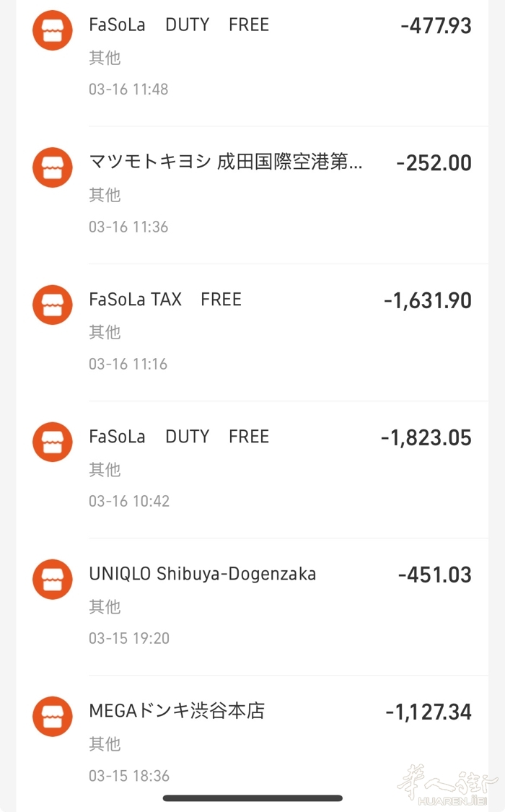
Task: Tap shop icon for the -1,823.05 transaction
Action: 53,442
